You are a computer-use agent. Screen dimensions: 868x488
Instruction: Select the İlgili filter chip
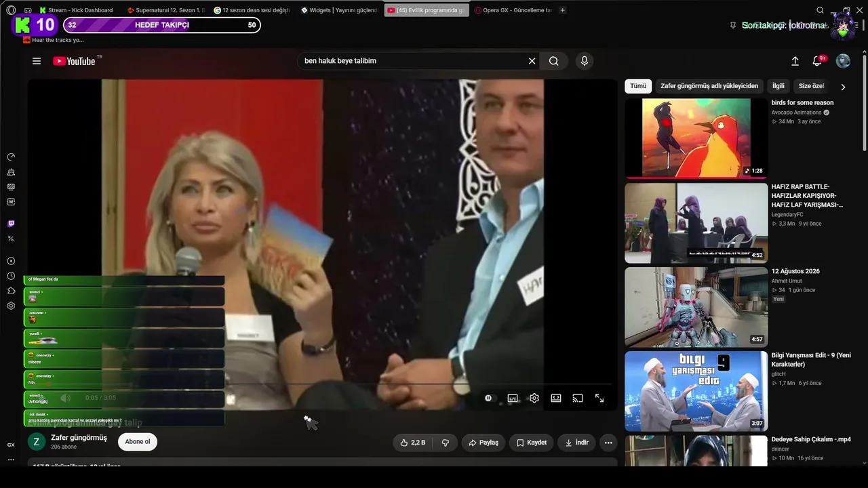click(778, 86)
